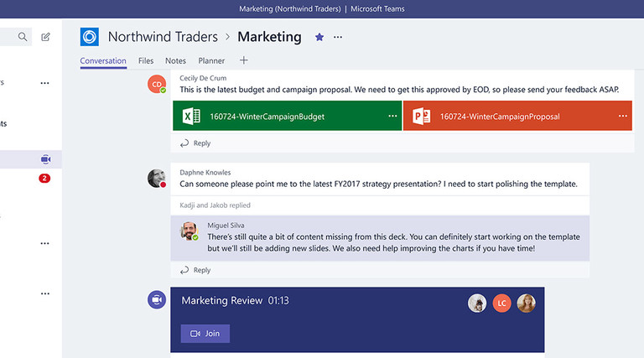
Task: Click Cecily De Crum's CD avatar
Action: point(157,84)
